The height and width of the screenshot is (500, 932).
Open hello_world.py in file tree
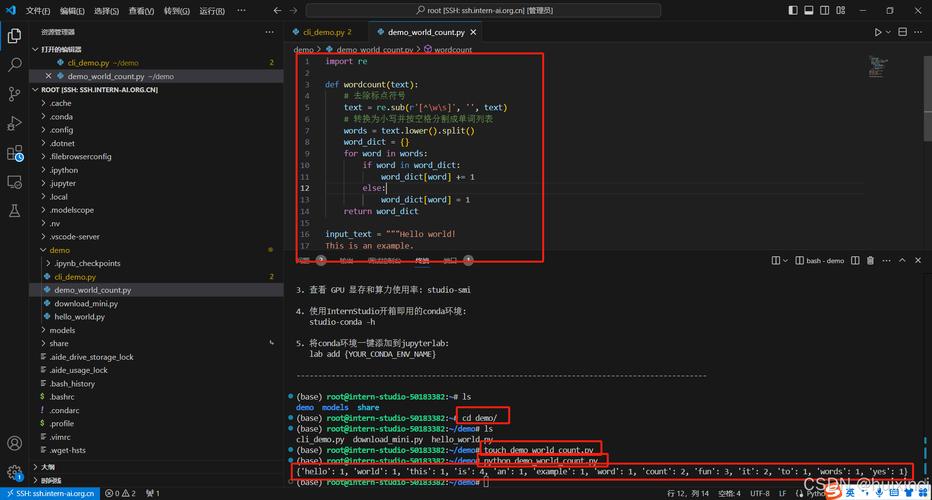tap(79, 316)
